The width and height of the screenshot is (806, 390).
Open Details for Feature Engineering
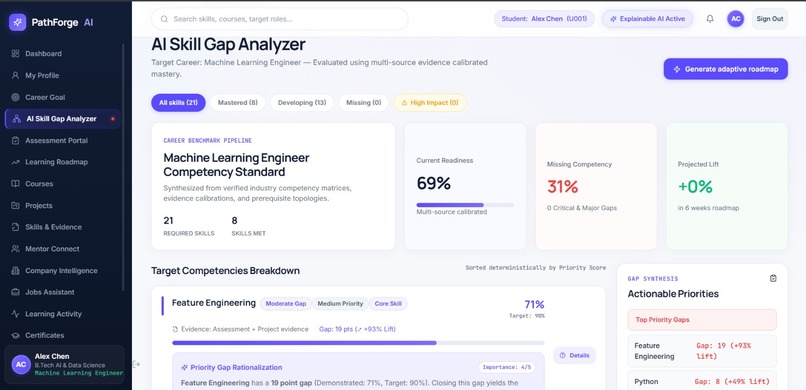[574, 356]
